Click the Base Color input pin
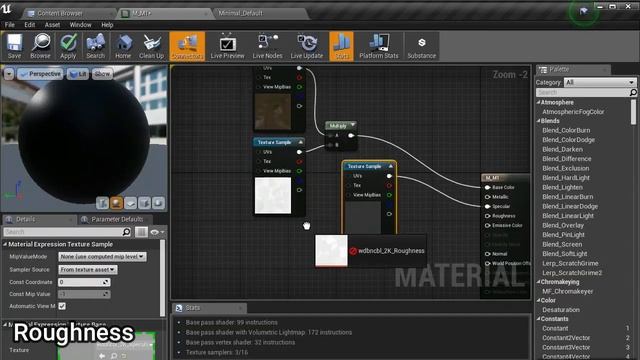 click(x=487, y=187)
